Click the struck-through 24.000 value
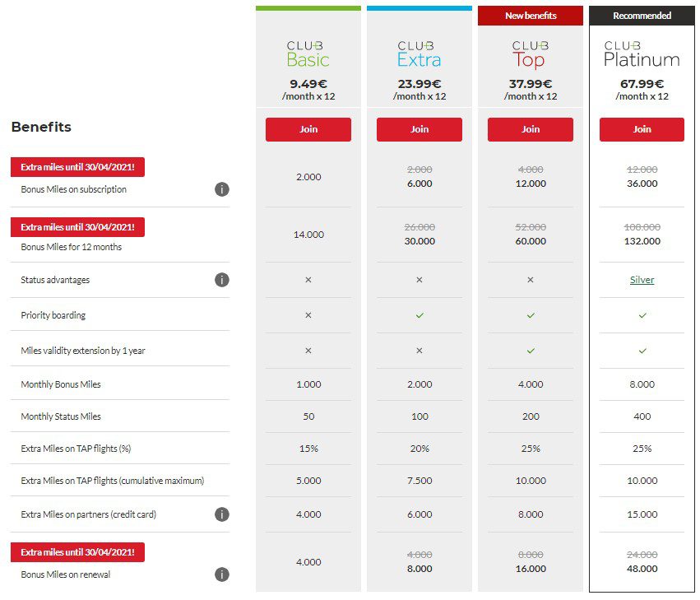The image size is (700, 600). (x=642, y=556)
